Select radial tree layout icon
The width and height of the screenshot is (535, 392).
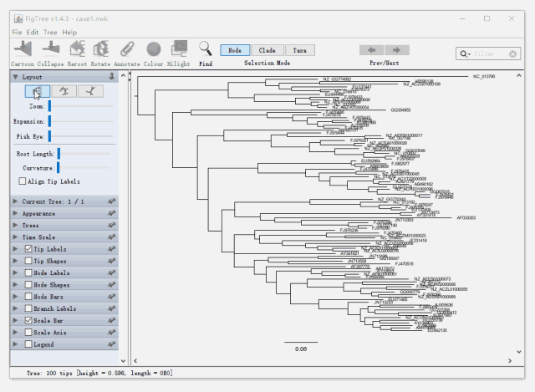point(90,91)
